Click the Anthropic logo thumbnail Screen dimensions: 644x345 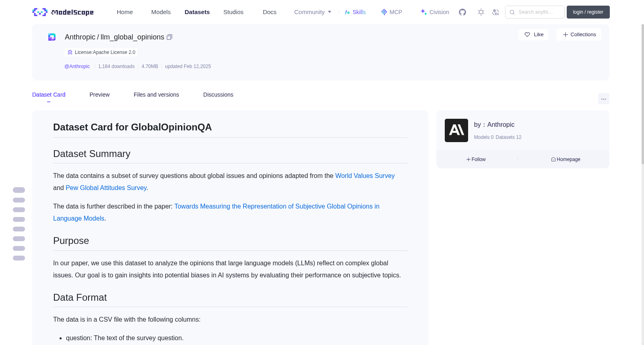coord(456,130)
